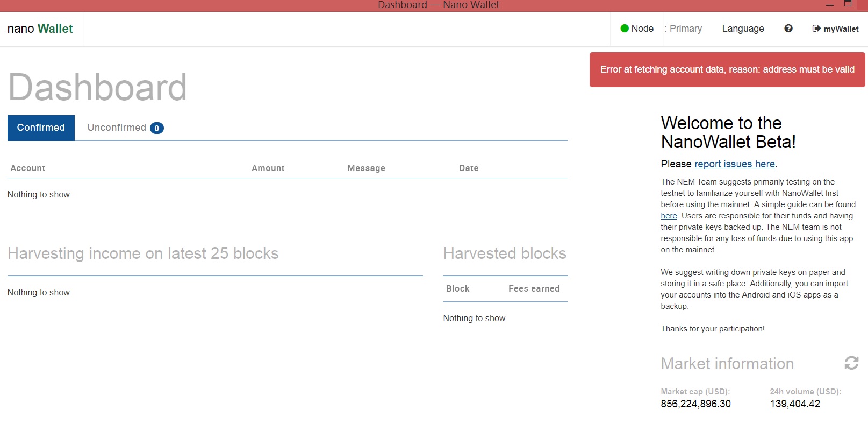Click the green Node status indicator

coord(625,29)
